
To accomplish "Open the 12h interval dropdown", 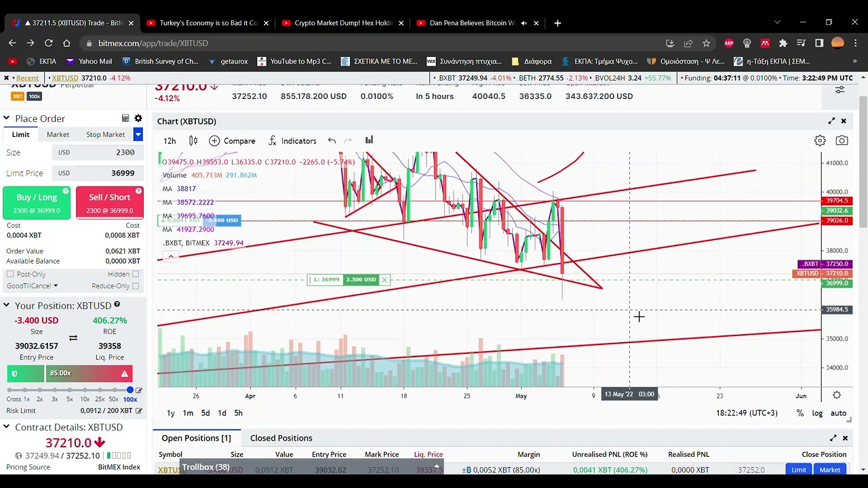I will (x=170, y=141).
